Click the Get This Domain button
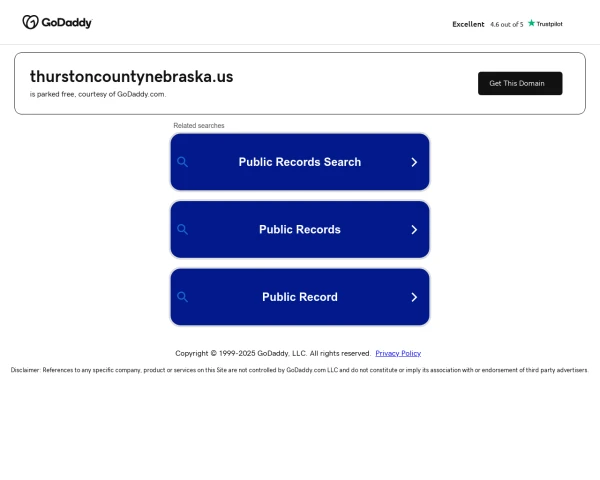 [x=520, y=83]
